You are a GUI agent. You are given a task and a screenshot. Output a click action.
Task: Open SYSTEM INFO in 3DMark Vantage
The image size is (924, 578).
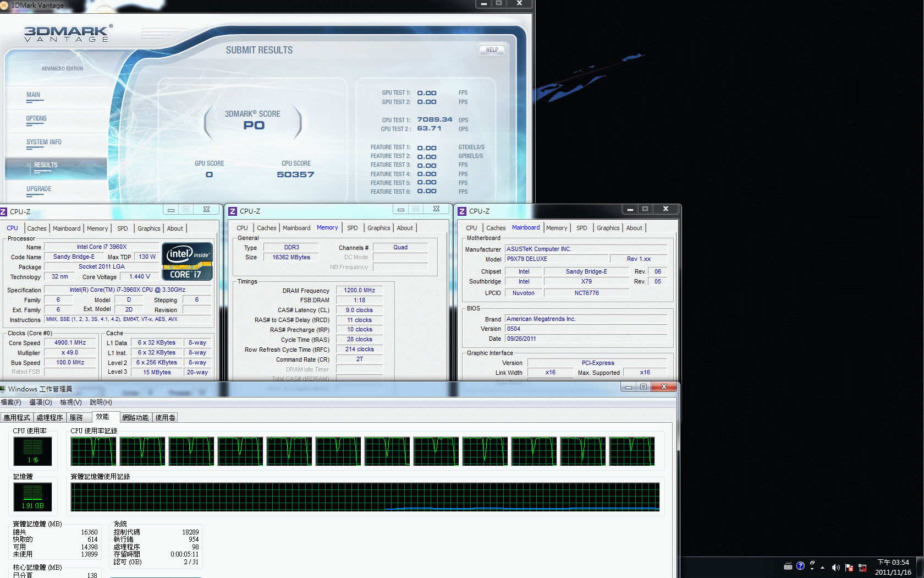44,143
